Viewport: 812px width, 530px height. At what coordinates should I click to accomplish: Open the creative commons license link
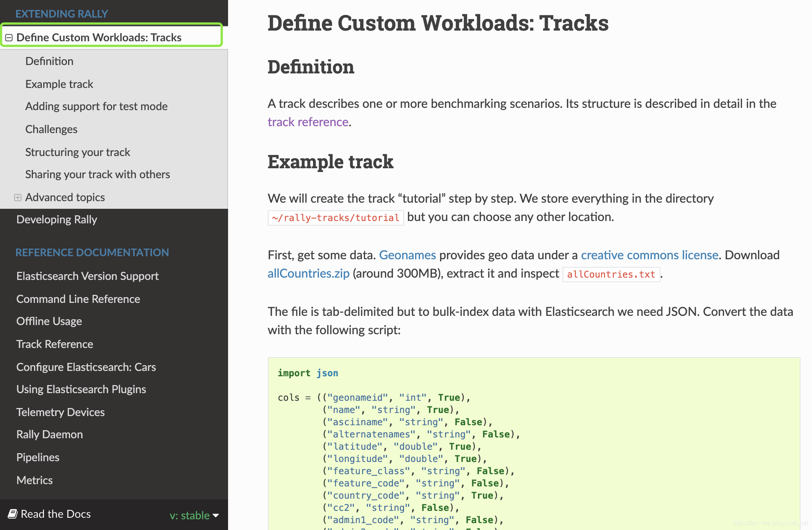649,255
